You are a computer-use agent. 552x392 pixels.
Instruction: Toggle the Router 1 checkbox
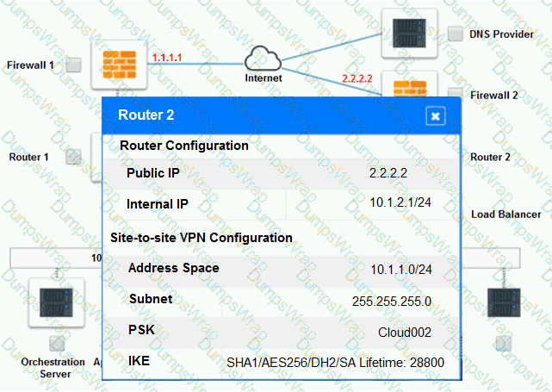pyautogui.click(x=74, y=157)
